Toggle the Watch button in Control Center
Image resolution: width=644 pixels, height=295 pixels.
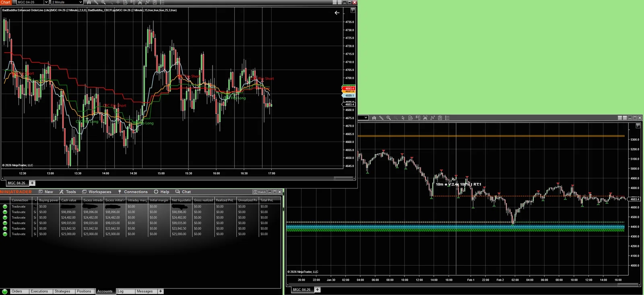[260, 192]
